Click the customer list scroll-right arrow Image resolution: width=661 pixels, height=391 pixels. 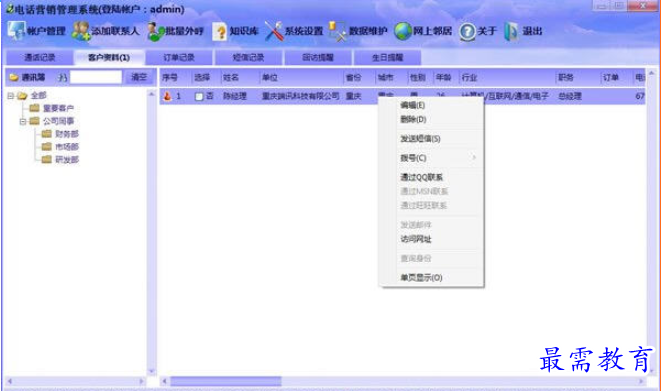coord(641,381)
